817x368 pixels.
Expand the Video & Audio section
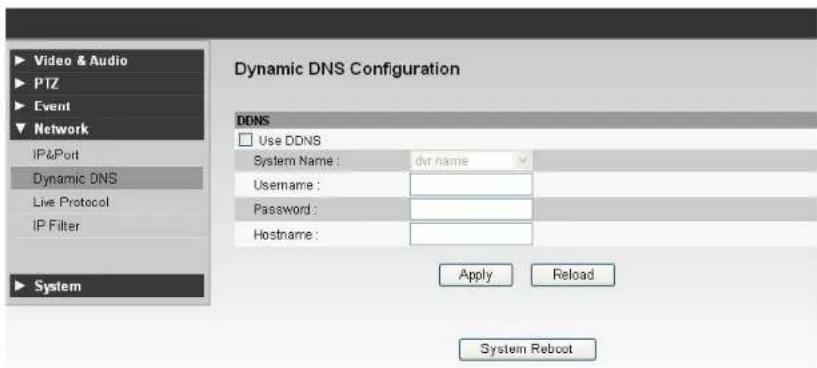pos(107,60)
